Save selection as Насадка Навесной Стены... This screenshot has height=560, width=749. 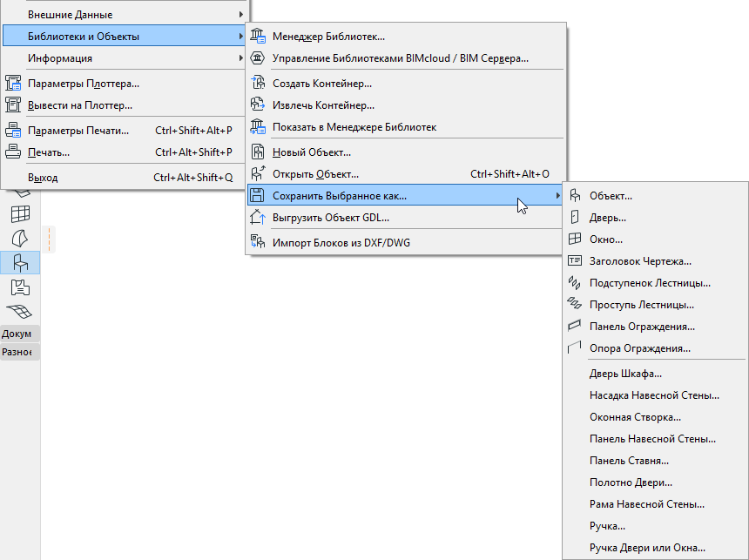655,395
